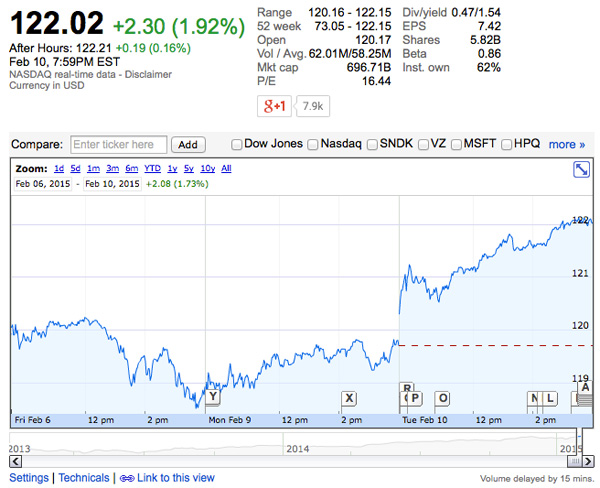The width and height of the screenshot is (600, 488).
Task: Expand chart to full screen icon
Action: (x=581, y=170)
